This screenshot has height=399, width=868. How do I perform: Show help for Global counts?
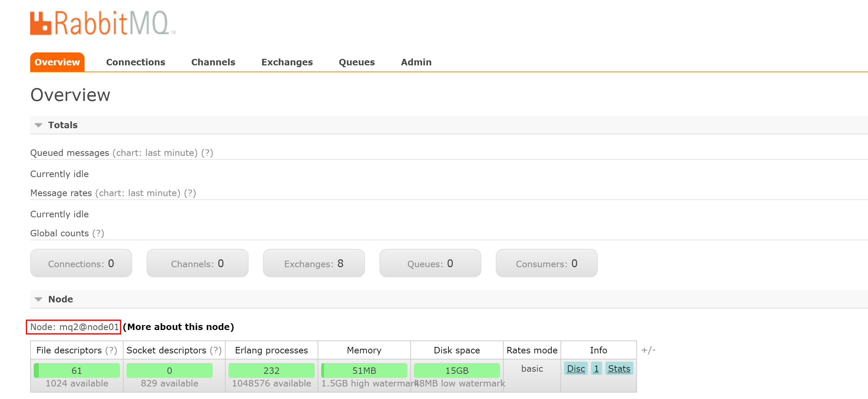click(98, 233)
